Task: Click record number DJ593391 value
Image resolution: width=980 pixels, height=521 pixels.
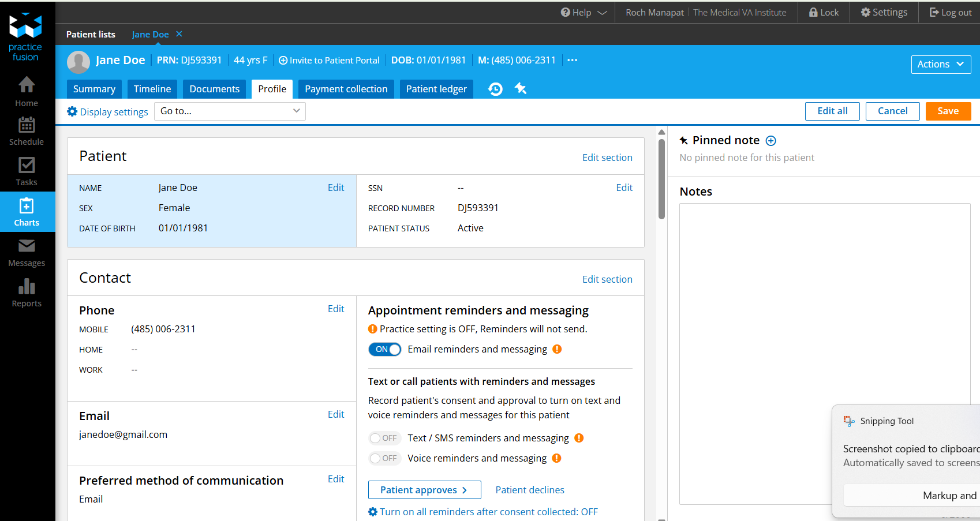Action: (x=478, y=208)
